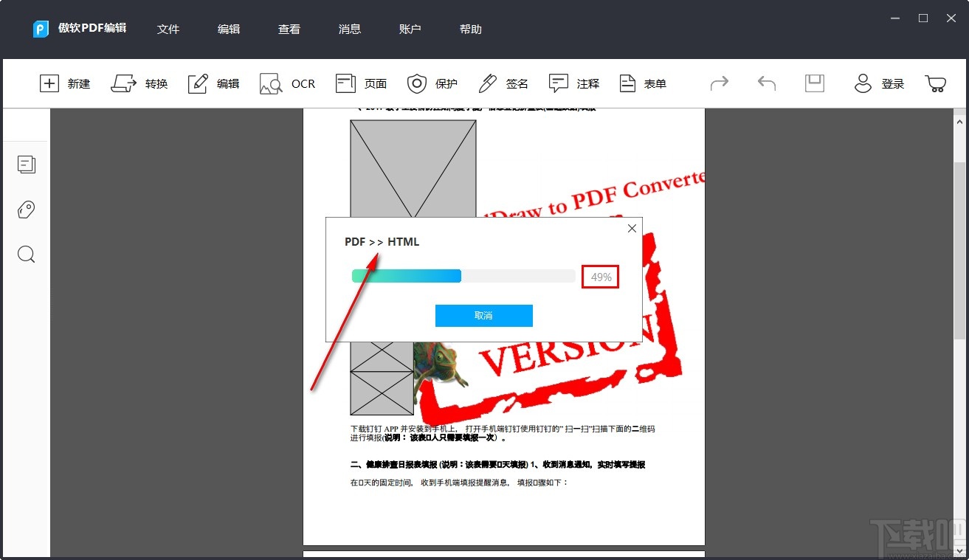This screenshot has height=560, width=969.
Task: Open the 页面 (Page) tool
Action: [361, 83]
